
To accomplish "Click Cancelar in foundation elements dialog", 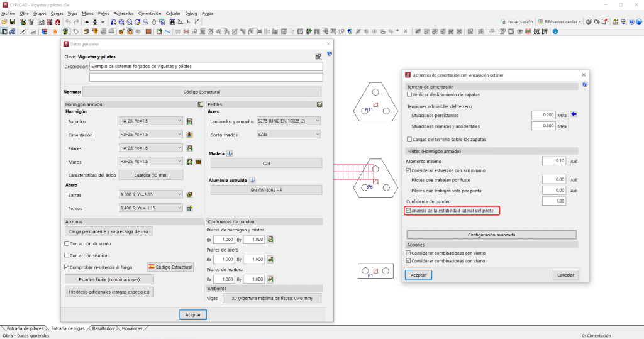I will click(565, 275).
